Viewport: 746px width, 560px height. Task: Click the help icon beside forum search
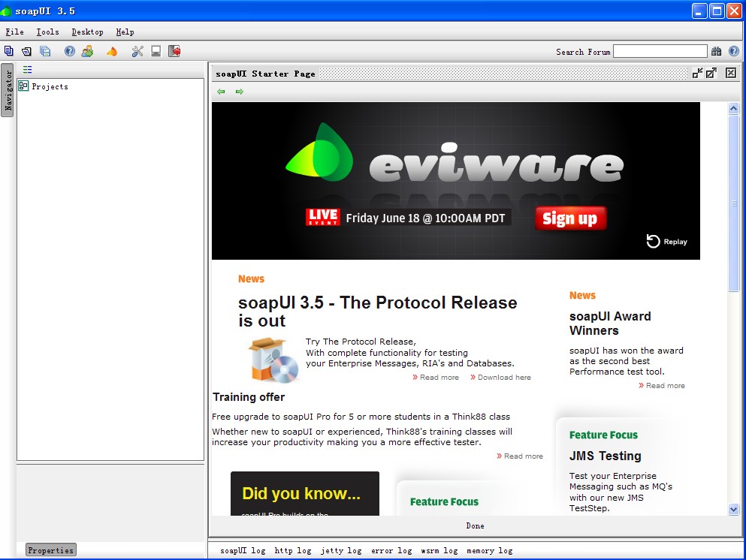coord(734,51)
